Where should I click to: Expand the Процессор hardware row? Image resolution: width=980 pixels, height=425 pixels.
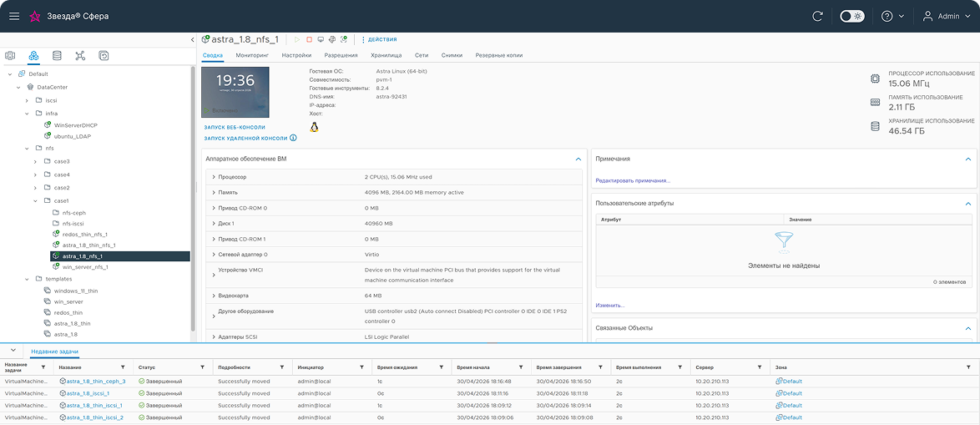tap(214, 178)
